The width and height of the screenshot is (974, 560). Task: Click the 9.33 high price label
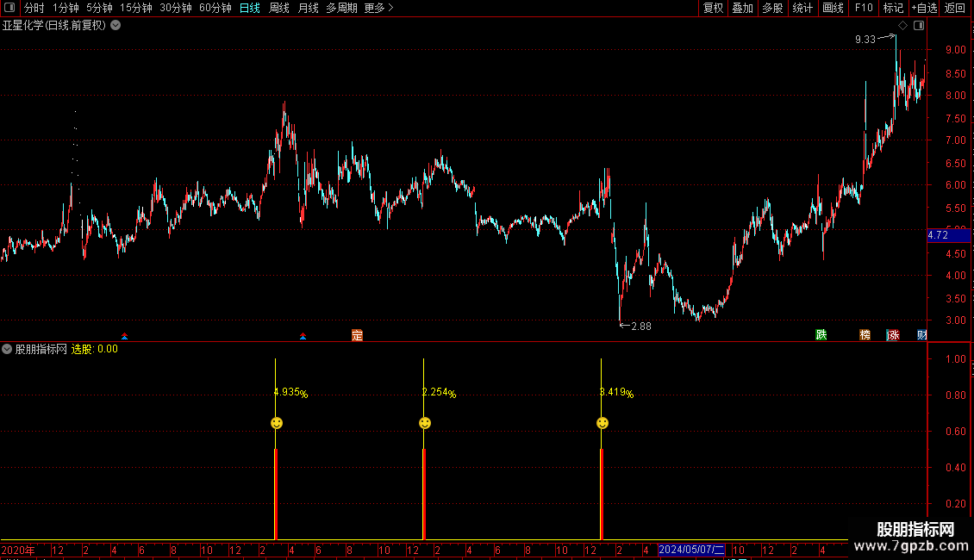(865, 39)
